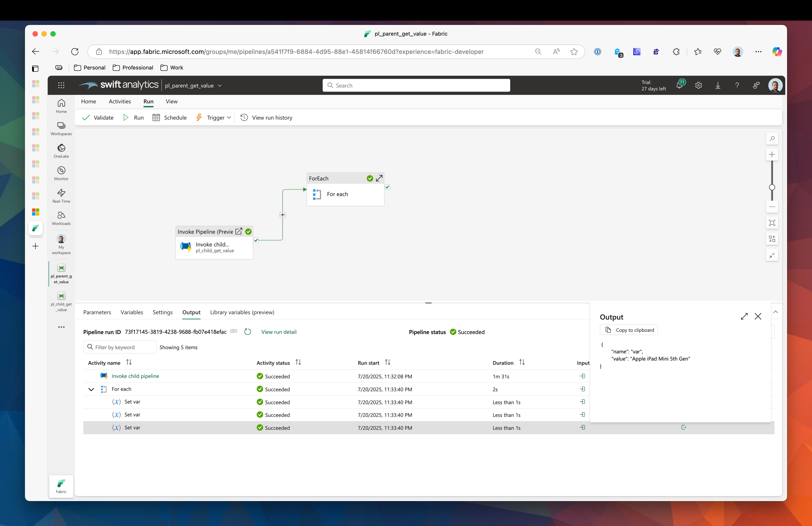The image size is (812, 526).
Task: Open Workloads in the sidebar
Action: (61, 218)
